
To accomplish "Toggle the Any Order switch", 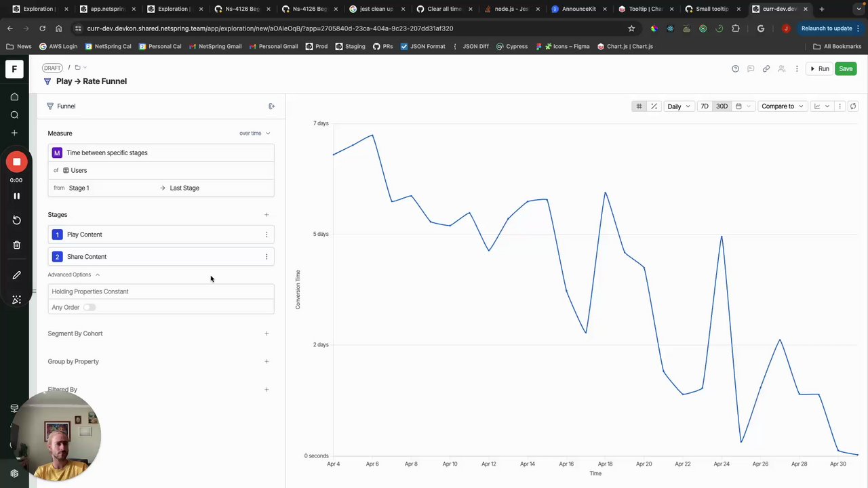I will point(90,308).
